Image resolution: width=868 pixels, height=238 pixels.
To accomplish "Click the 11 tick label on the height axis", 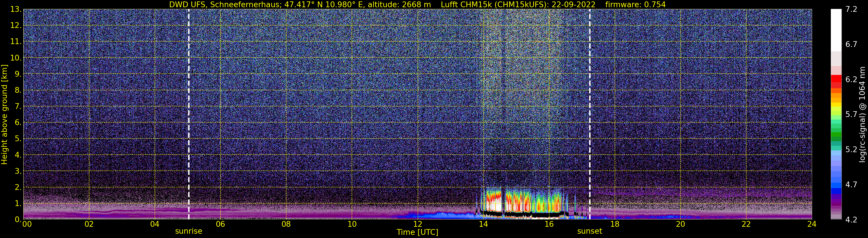I will tap(16, 41).
